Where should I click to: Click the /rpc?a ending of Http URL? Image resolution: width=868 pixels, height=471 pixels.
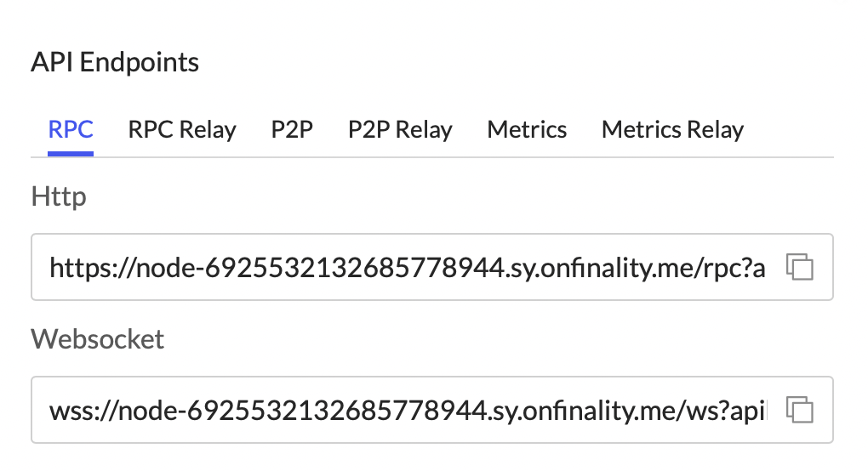point(730,269)
